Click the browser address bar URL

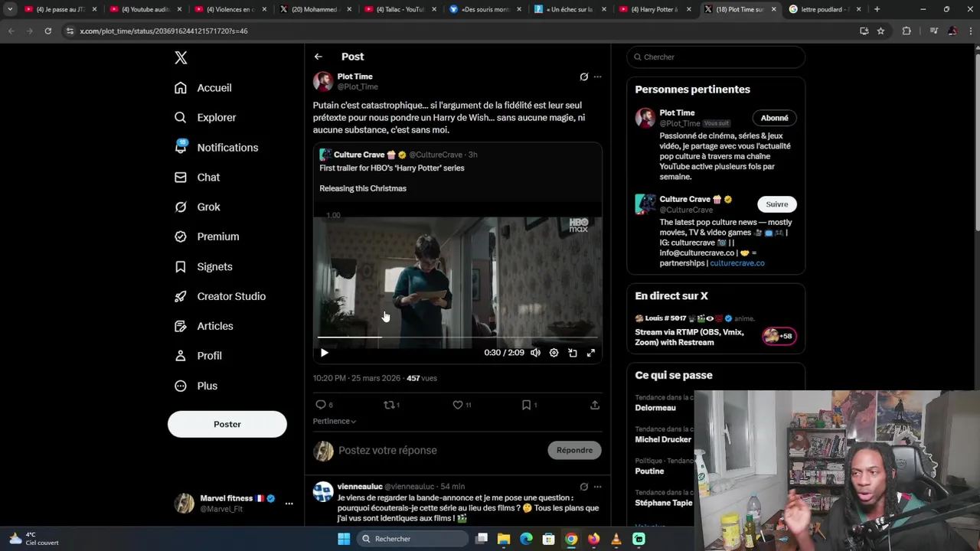tap(164, 31)
